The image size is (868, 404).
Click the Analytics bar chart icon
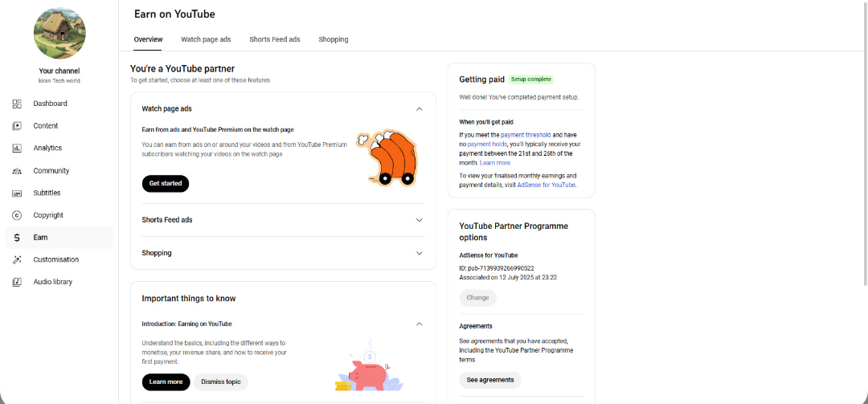point(17,149)
